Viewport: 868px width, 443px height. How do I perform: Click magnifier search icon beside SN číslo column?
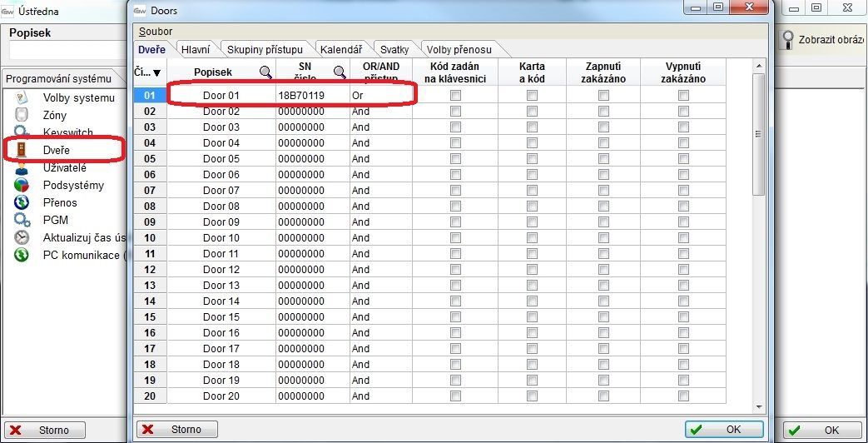tap(340, 72)
